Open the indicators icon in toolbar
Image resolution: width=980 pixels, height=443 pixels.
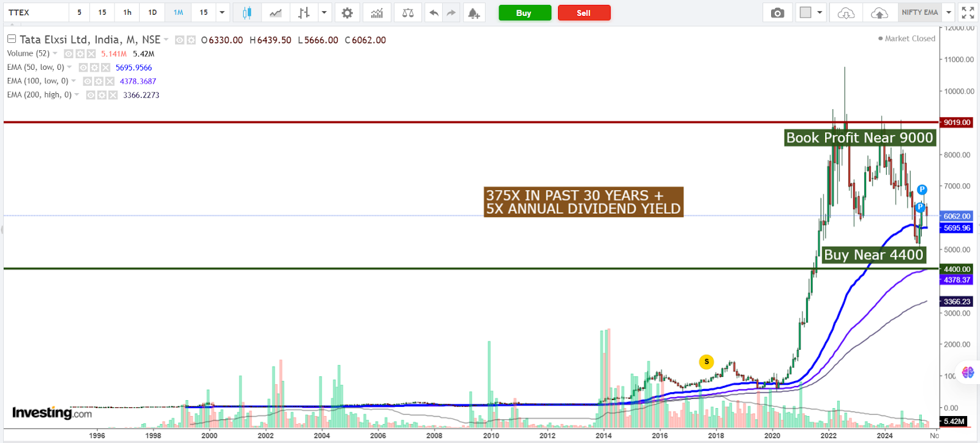point(377,12)
